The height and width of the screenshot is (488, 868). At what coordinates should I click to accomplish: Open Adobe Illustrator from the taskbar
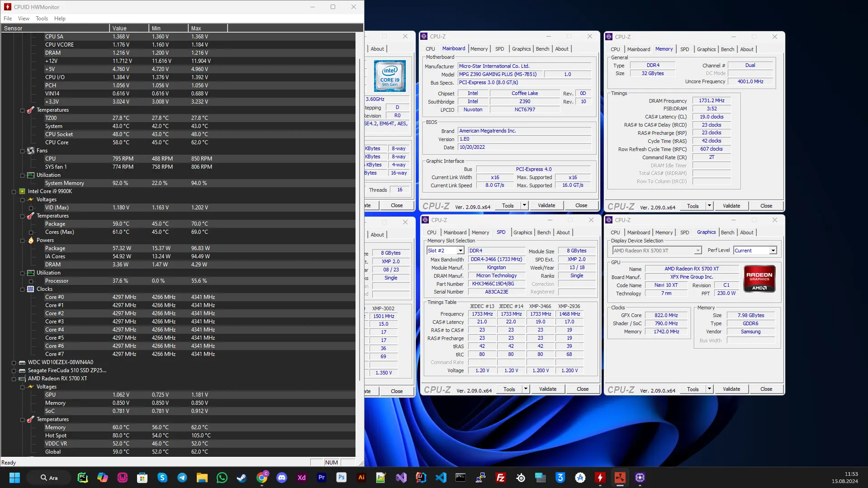coord(361,478)
